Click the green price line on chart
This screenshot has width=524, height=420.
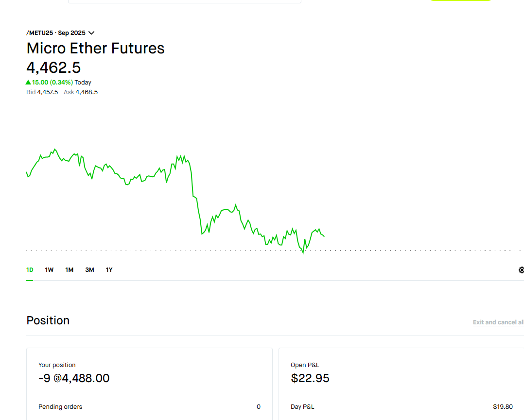[194, 197]
